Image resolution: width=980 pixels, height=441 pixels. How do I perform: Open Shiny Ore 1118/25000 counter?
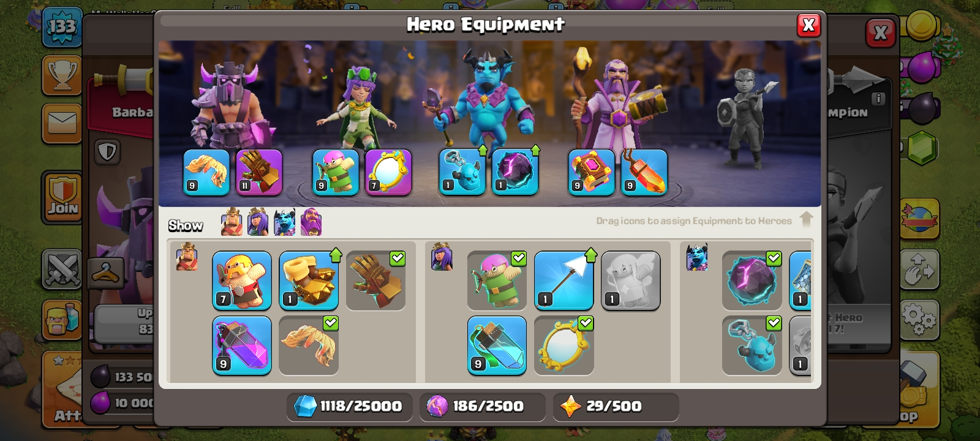[348, 406]
